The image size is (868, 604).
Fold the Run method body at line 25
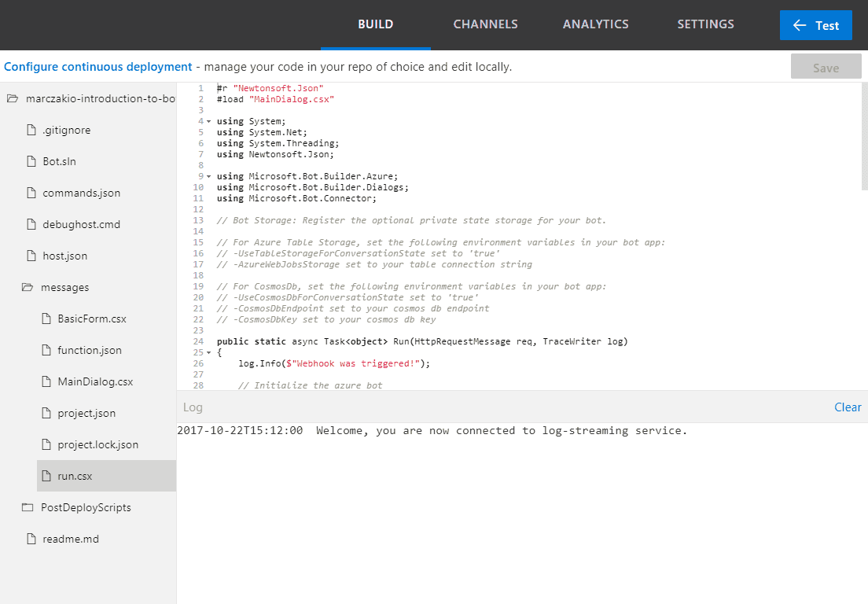click(208, 353)
